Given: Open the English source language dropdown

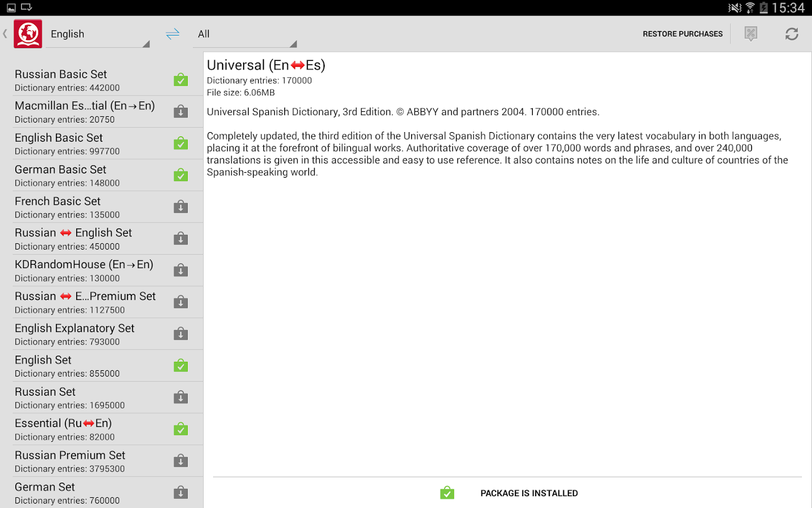Looking at the screenshot, I should (x=98, y=34).
